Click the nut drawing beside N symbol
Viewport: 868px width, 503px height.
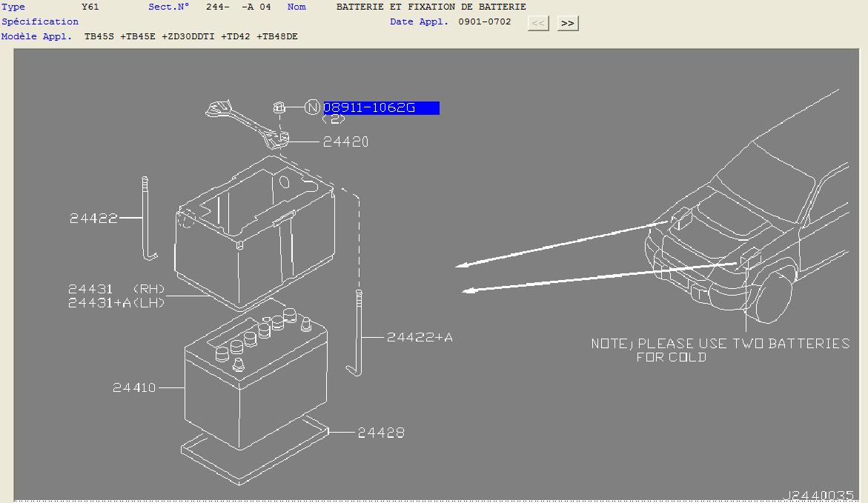pyautogui.click(x=279, y=107)
